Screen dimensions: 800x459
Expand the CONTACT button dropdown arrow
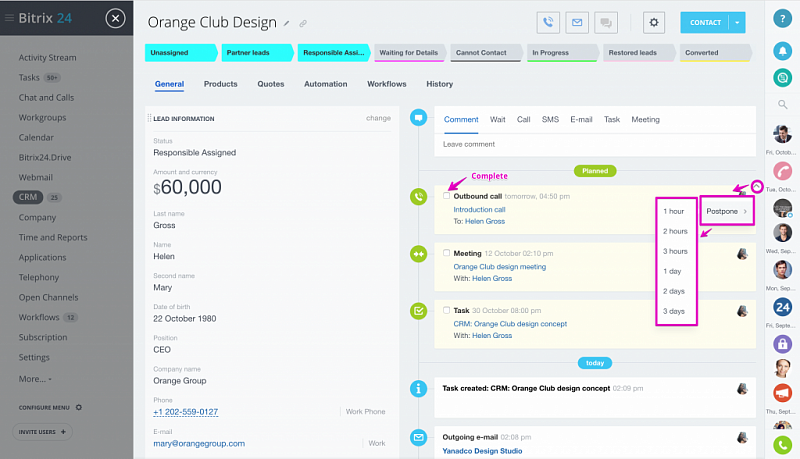737,22
